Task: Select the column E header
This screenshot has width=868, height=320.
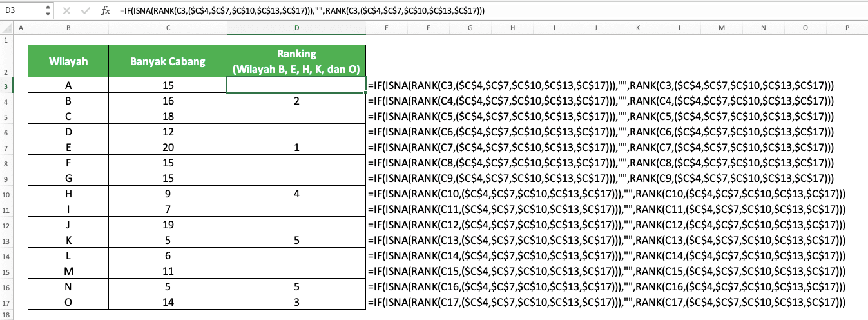Action: [x=387, y=28]
